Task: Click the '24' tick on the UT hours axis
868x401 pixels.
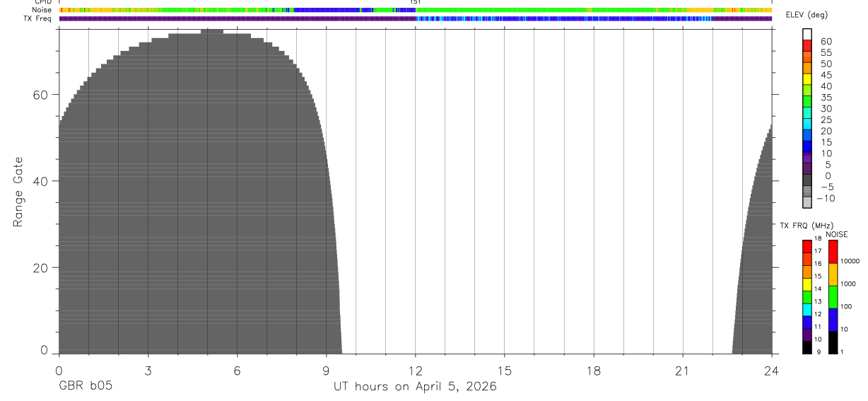Action: coord(772,371)
